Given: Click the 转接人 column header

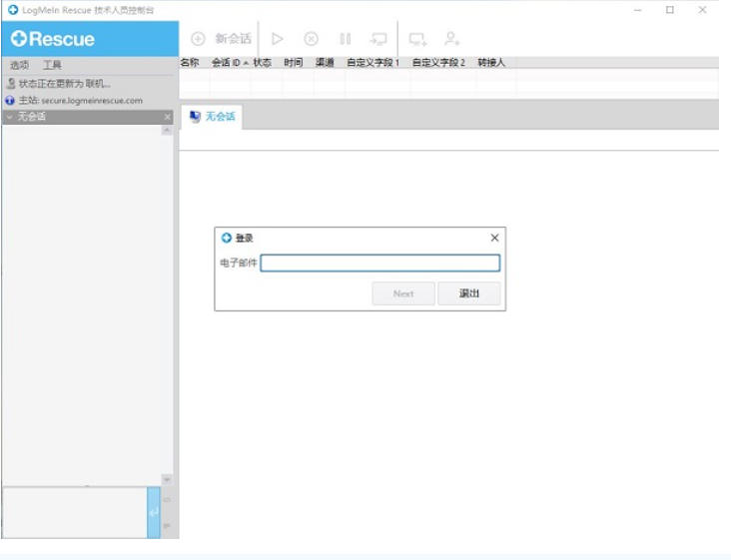Looking at the screenshot, I should click(x=491, y=62).
